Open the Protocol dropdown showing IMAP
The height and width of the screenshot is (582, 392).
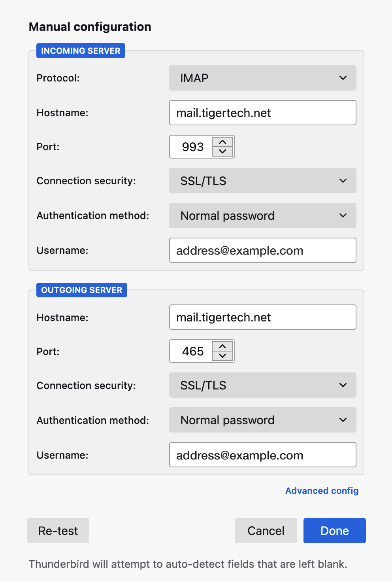[x=262, y=78]
